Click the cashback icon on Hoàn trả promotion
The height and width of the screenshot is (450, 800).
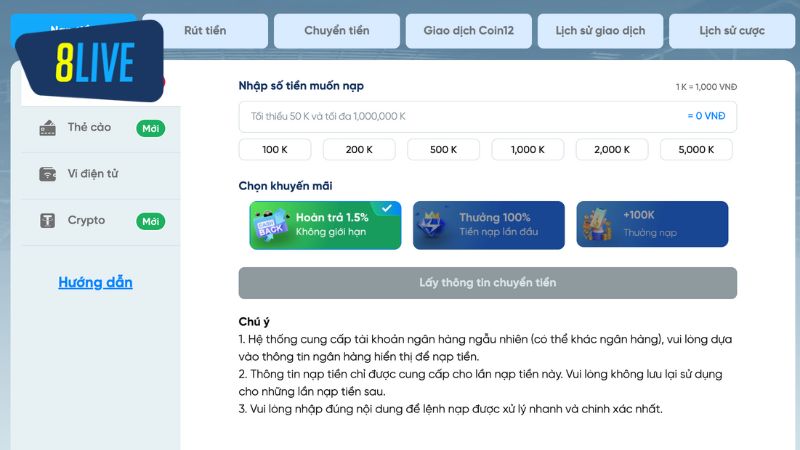[x=270, y=227]
